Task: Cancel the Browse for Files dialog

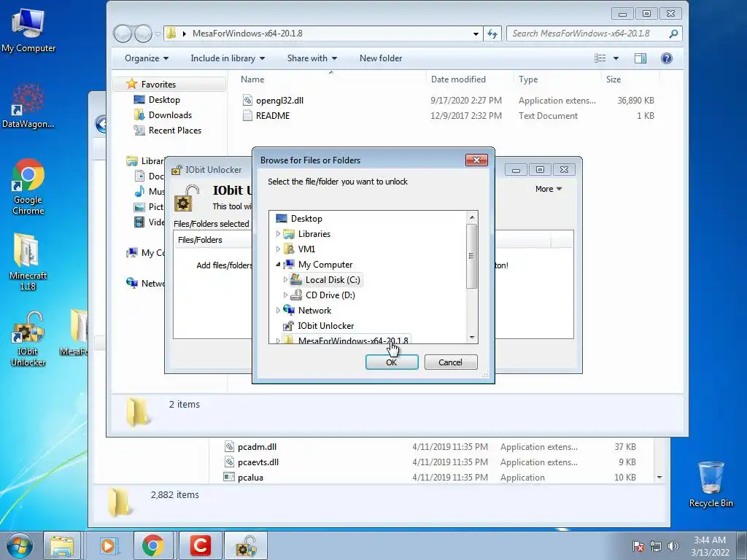Action: (450, 362)
